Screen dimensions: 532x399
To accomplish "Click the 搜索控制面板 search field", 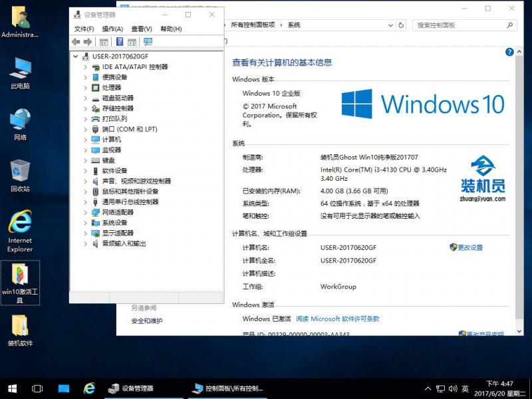I will [459, 25].
